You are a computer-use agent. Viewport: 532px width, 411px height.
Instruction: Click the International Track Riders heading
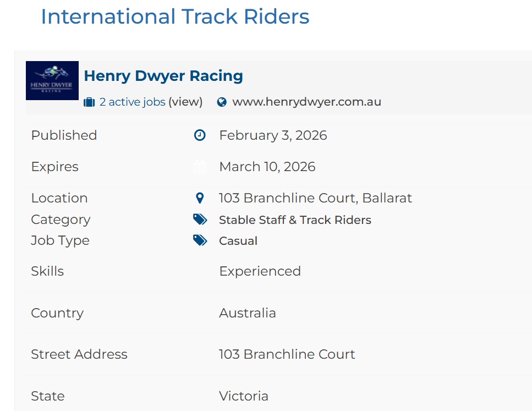coord(175,17)
